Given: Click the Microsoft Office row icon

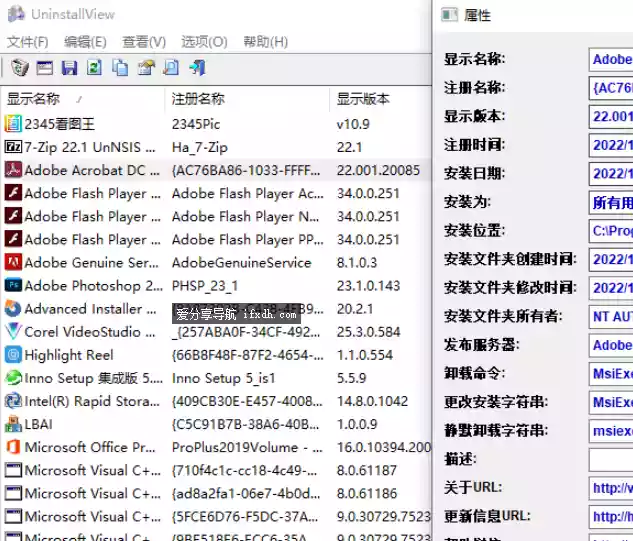Looking at the screenshot, I should point(13,447).
